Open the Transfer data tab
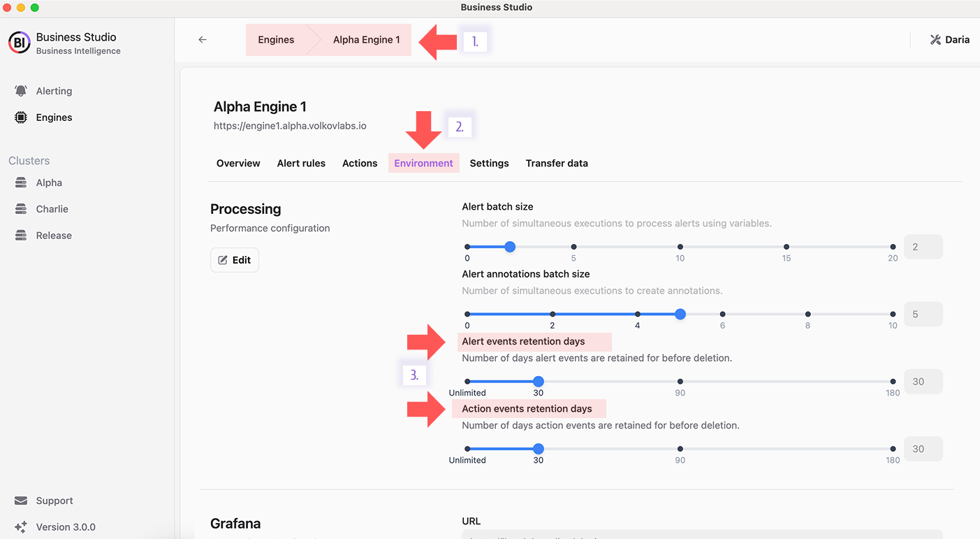 pos(557,163)
